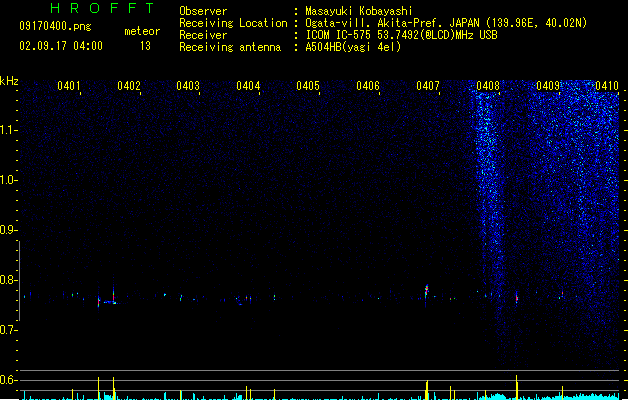Viewport: 629px width, 400px height.
Task: Click the observer name Masayuki Kobayashi
Action: [x=359, y=11]
